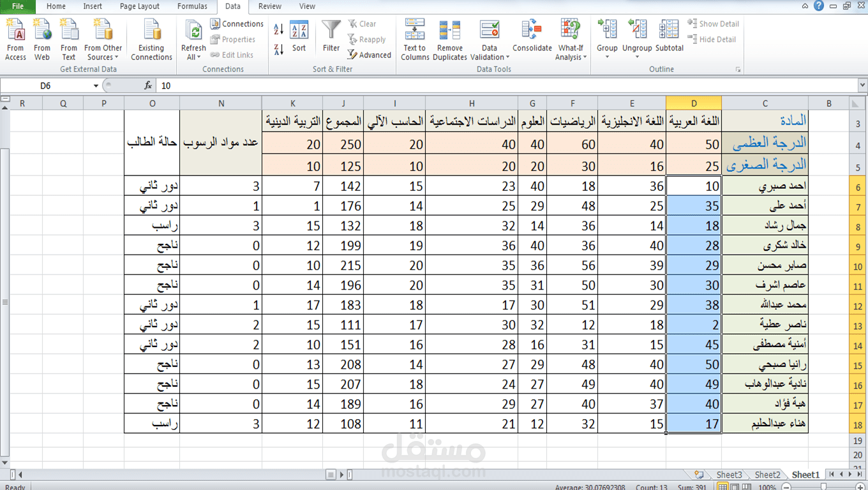Viewport: 868px width, 490px height.
Task: Click the Name Box showing D6
Action: [46, 85]
